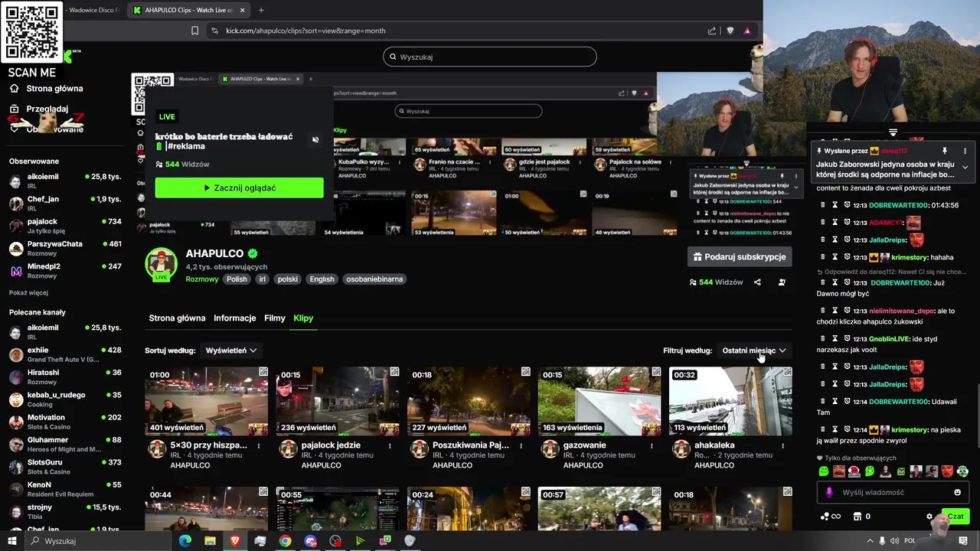Play the 'gazowanie' clip thumbnail
The height and width of the screenshot is (551, 980).
tap(599, 401)
